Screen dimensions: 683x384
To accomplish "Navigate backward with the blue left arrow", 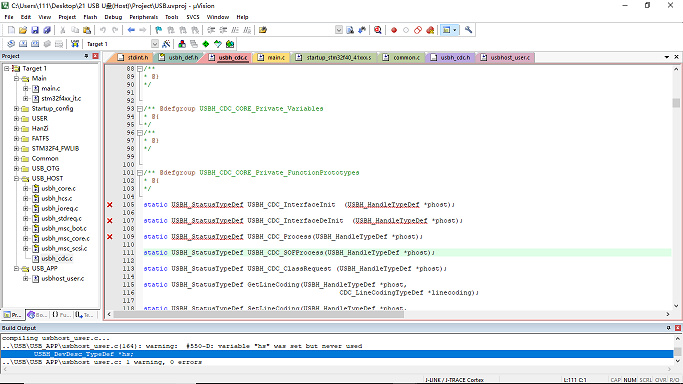I will click(131, 30).
